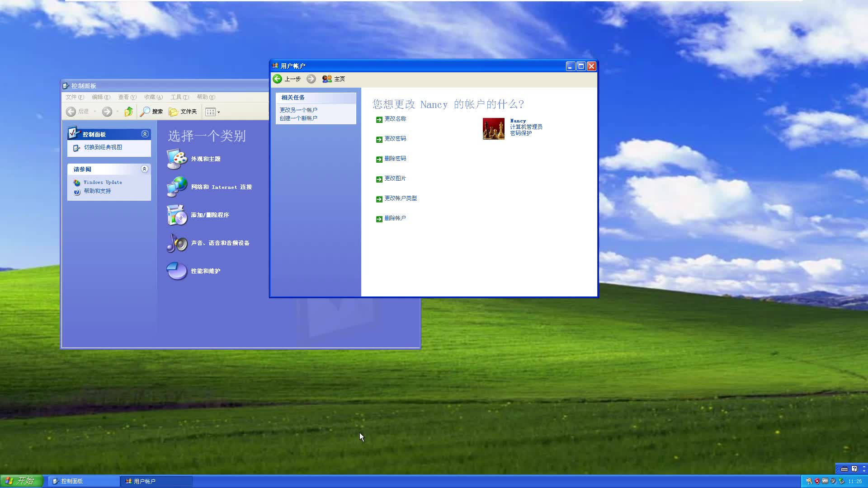The width and height of the screenshot is (868, 488).
Task: Open the Sounds and Audio Devices speaker icon
Action: (177, 243)
